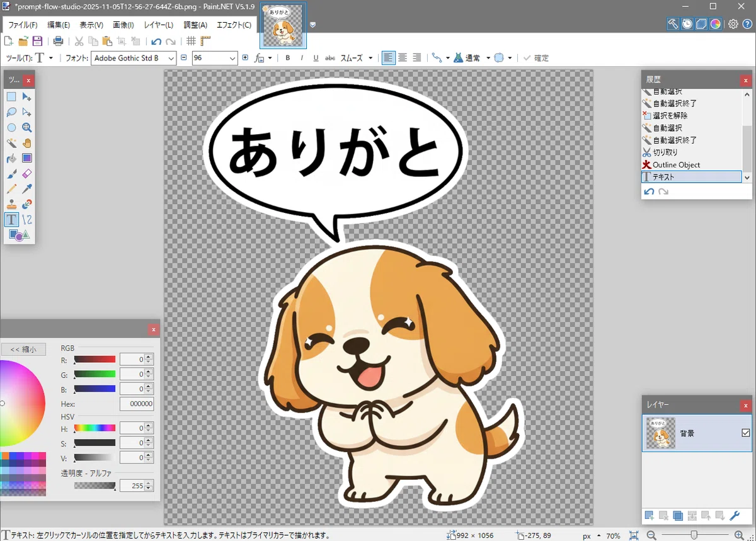Expand the image list arrow beside thumbnail
This screenshot has width=756, height=541.
coord(313,25)
